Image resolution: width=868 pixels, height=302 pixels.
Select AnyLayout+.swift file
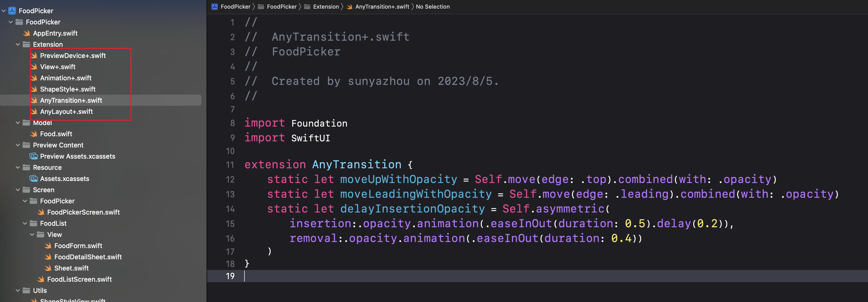coord(66,112)
